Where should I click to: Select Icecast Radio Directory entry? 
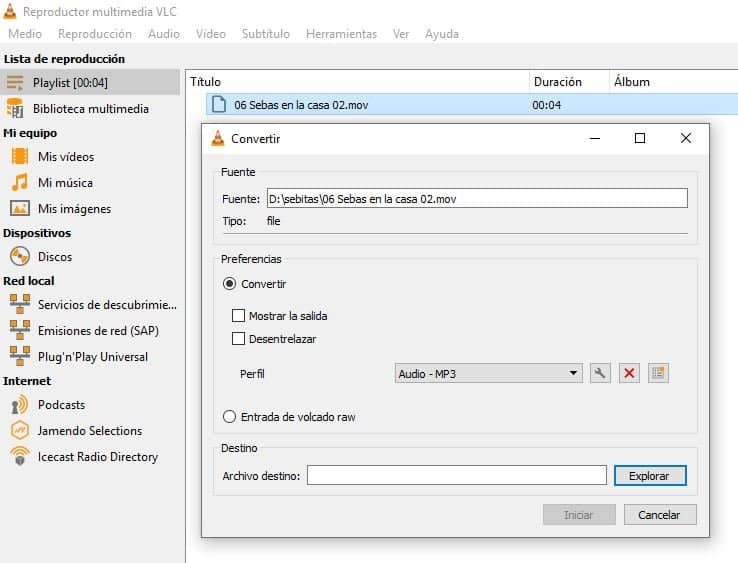coord(98,457)
